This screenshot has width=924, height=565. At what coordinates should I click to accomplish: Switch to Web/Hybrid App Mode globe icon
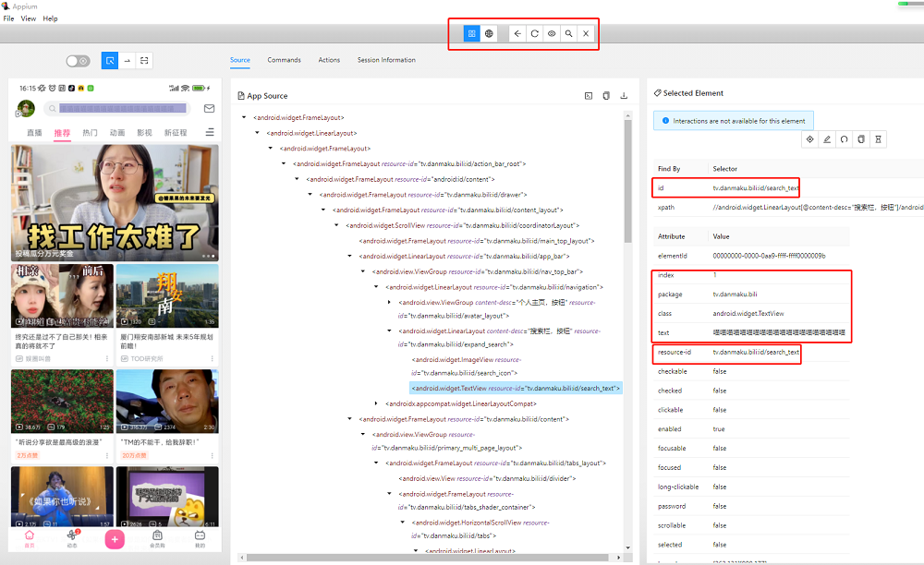point(489,33)
